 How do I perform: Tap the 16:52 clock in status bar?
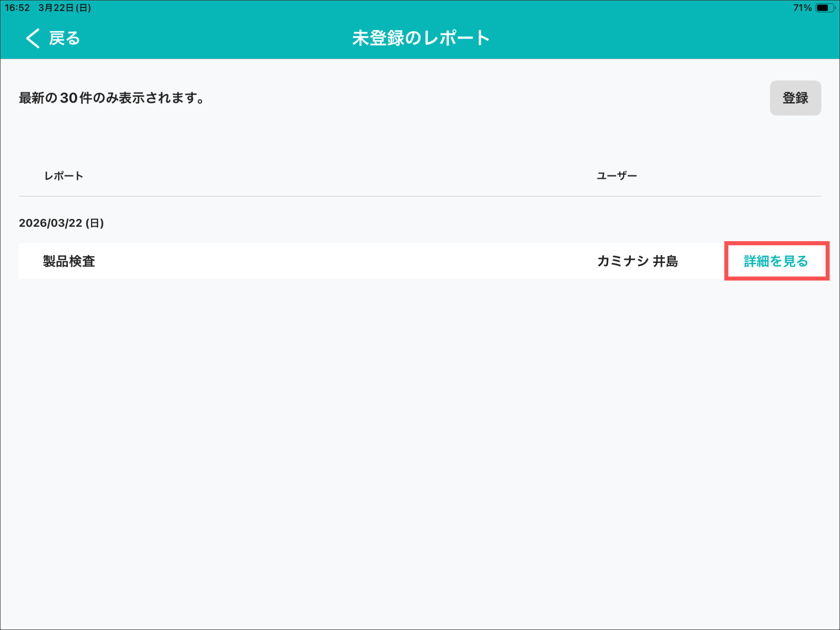(17, 8)
